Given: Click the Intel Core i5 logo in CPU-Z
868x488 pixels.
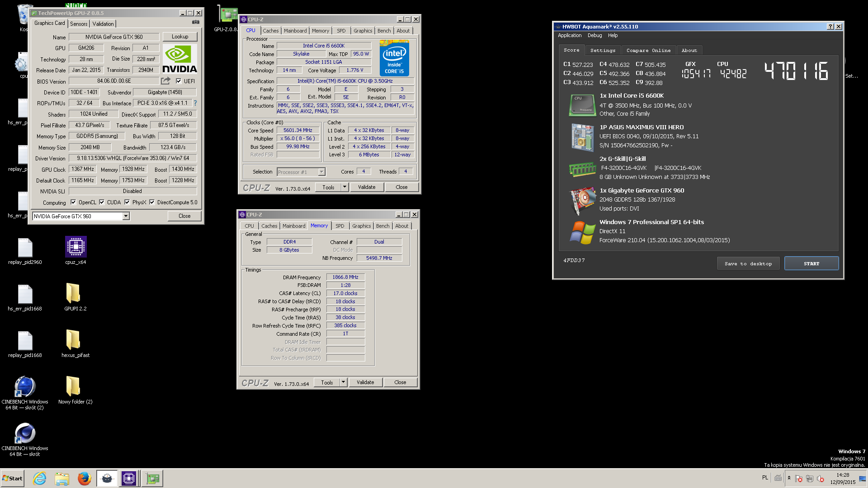Looking at the screenshot, I should click(x=394, y=58).
